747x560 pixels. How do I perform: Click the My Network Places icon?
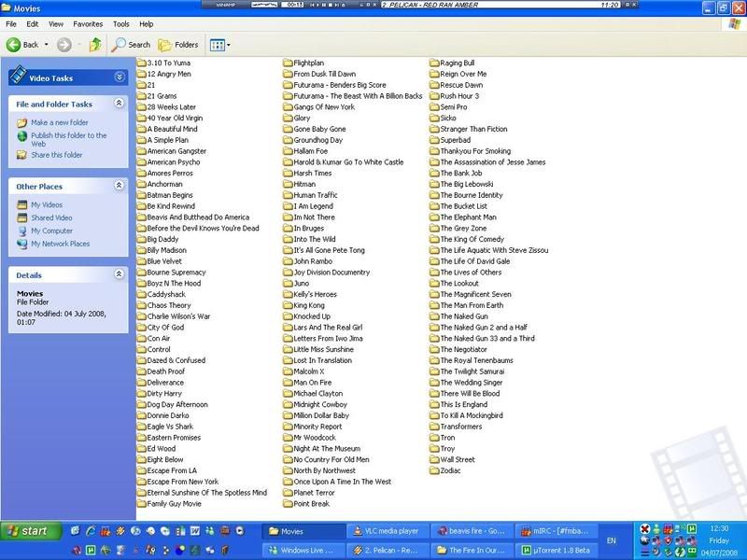coord(21,244)
